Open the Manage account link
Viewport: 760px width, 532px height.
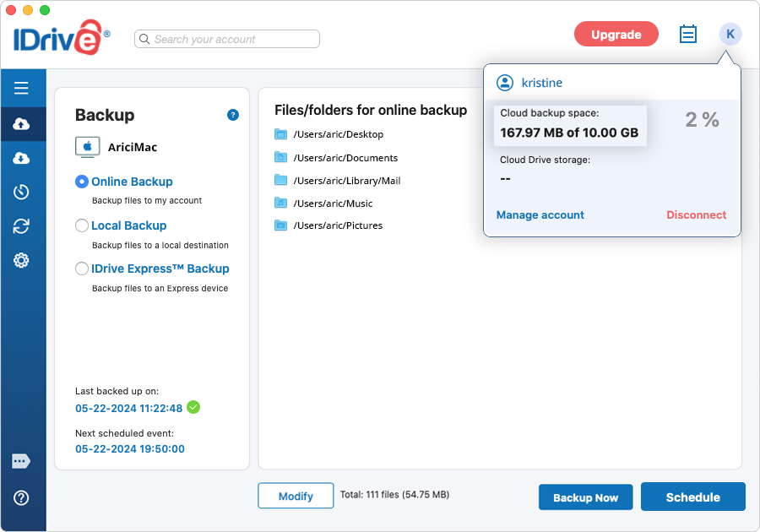(x=540, y=214)
